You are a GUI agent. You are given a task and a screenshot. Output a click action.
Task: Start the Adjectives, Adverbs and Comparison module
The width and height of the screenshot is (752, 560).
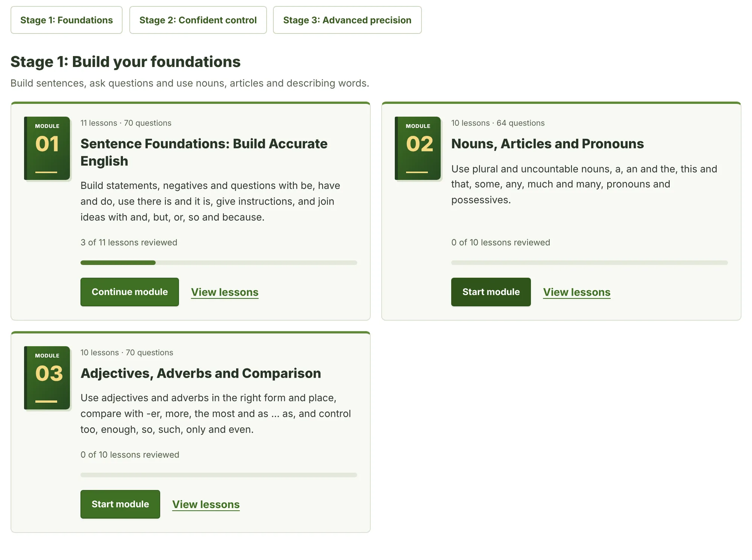pos(120,504)
